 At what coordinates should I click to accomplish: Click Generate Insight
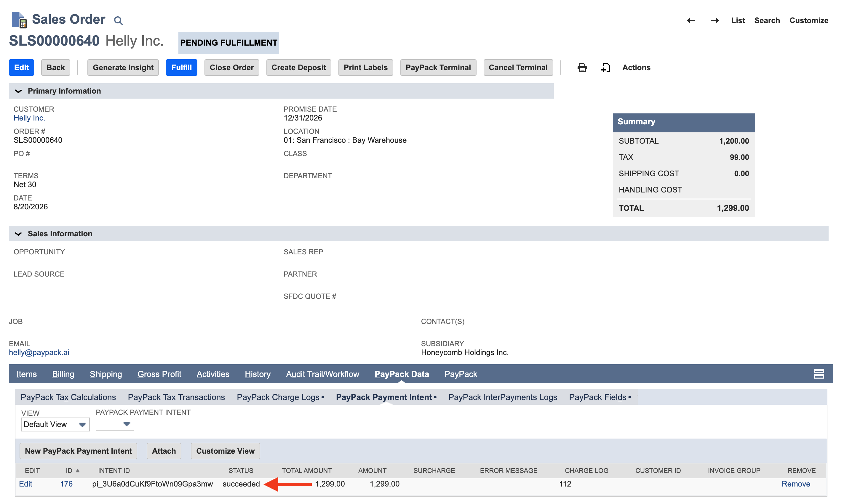(123, 68)
